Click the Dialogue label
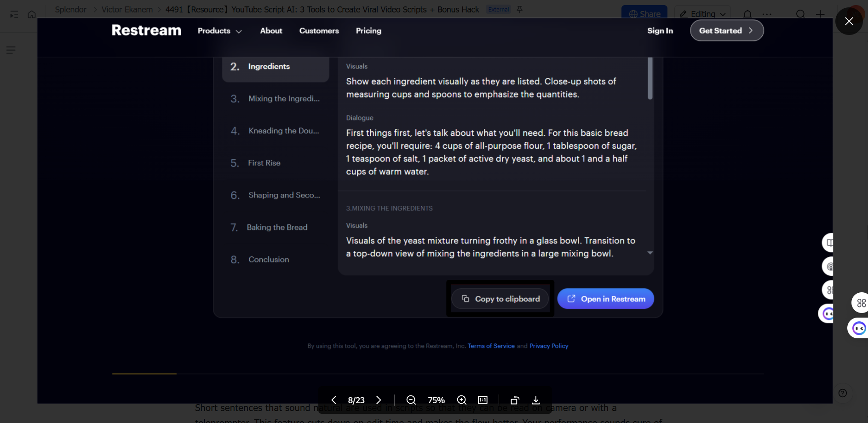Screen dimensions: 868x423 coord(360,118)
